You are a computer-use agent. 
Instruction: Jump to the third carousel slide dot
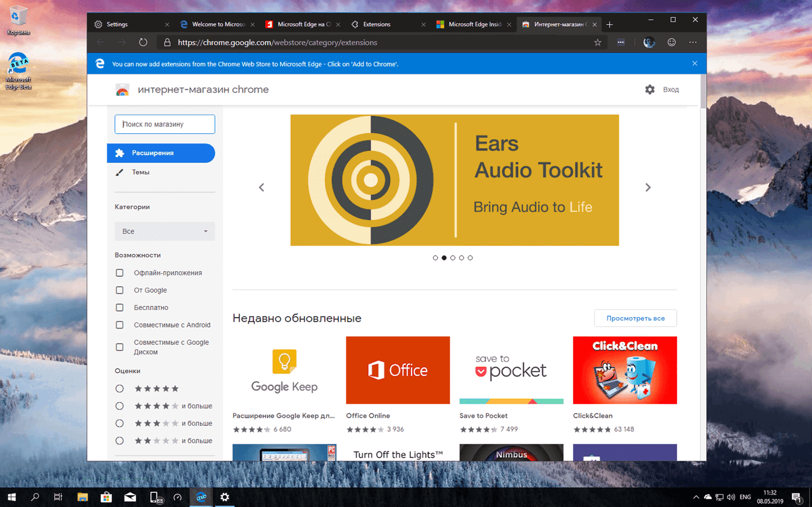click(453, 258)
